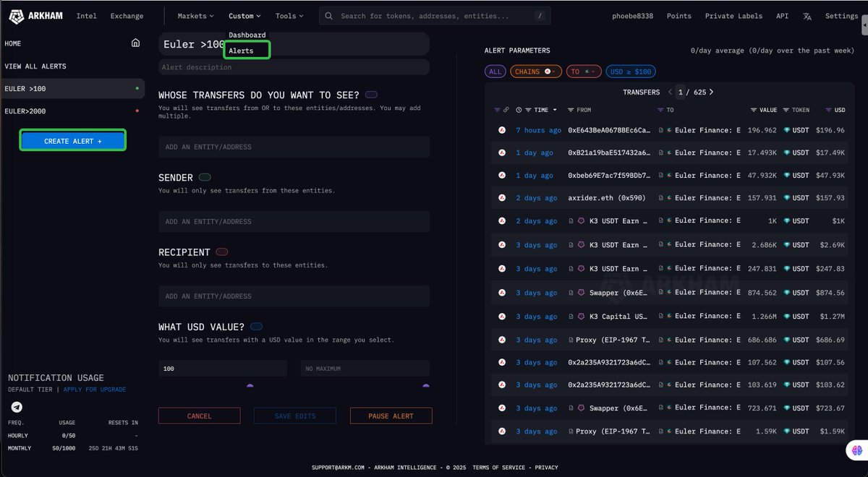This screenshot has height=477, width=868.
Task: Click the Telegram notification icon
Action: click(x=17, y=408)
